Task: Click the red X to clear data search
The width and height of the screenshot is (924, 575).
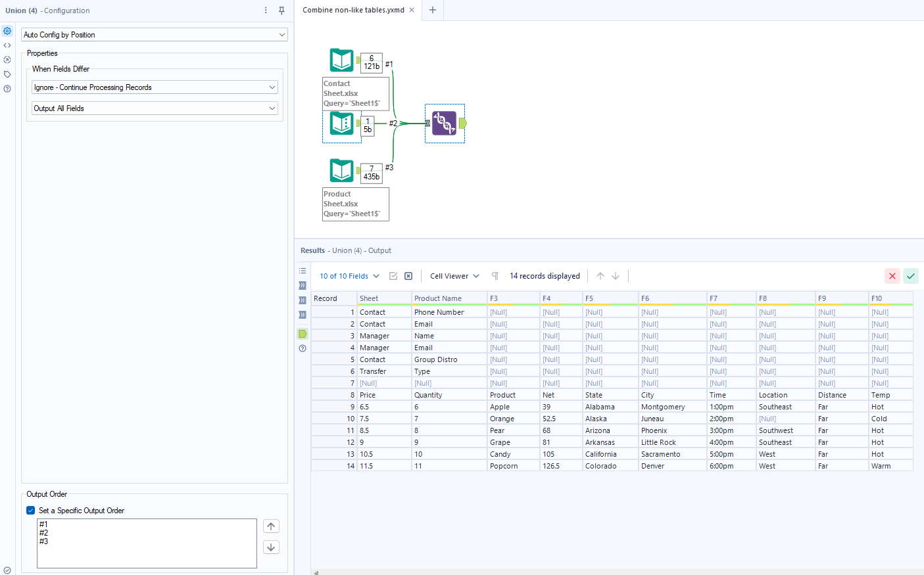Action: point(892,276)
